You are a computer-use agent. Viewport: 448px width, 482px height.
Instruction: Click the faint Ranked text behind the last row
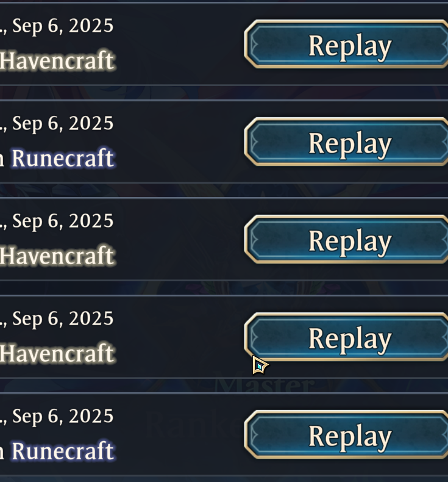click(x=193, y=424)
